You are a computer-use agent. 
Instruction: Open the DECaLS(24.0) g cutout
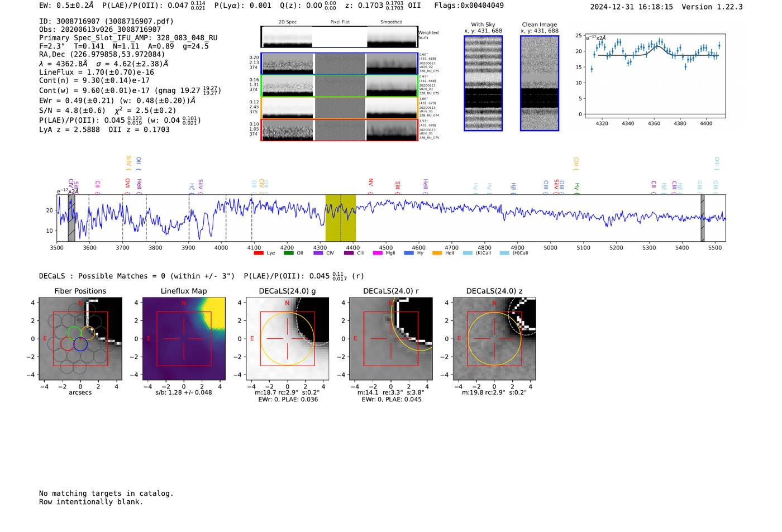point(288,339)
